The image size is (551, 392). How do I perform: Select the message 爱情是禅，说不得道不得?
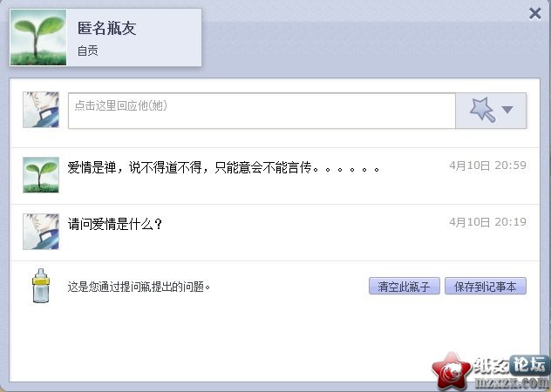click(223, 167)
